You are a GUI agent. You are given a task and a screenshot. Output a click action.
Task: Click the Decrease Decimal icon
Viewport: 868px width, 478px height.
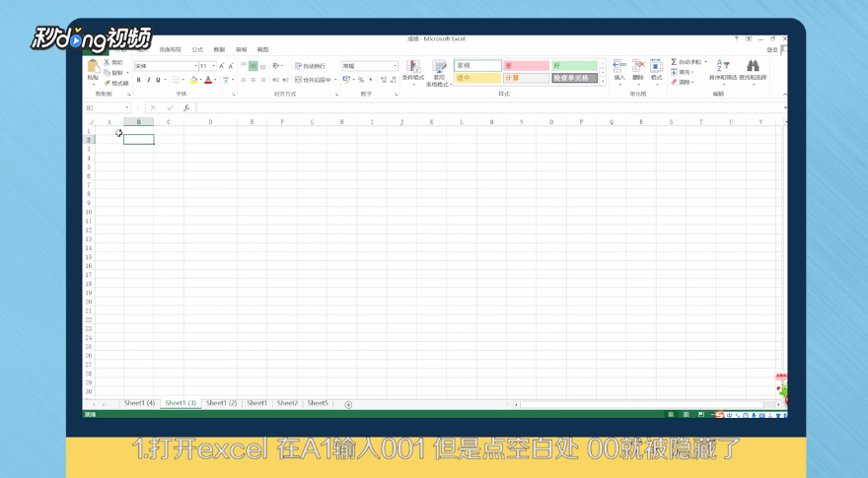(393, 80)
